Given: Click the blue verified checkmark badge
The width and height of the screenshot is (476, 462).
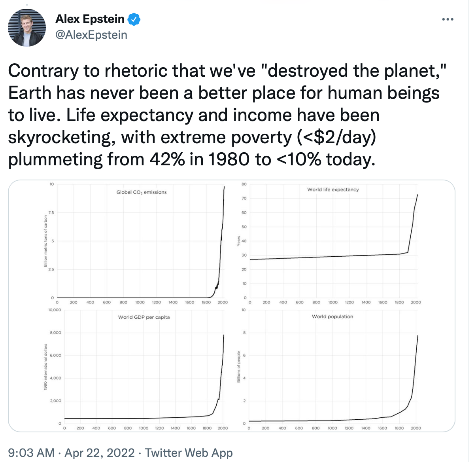Looking at the screenshot, I should (134, 19).
